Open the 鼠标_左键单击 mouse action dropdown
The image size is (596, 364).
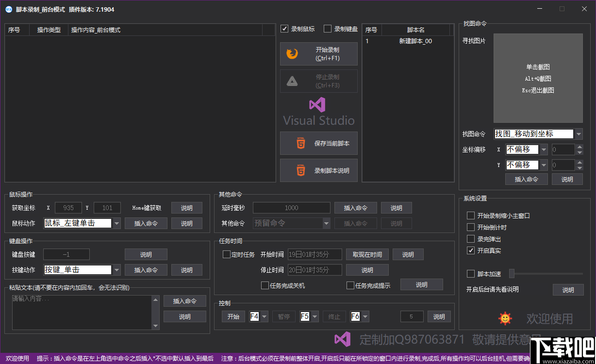[x=116, y=223]
